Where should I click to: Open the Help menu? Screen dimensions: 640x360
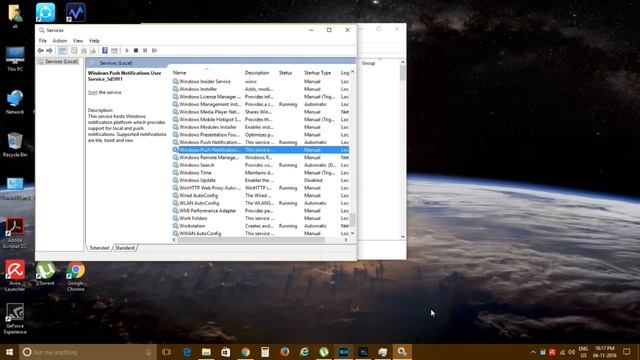(94, 41)
